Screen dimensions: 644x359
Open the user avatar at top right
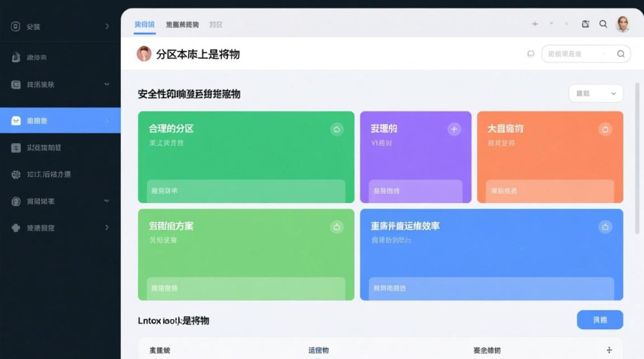[622, 24]
